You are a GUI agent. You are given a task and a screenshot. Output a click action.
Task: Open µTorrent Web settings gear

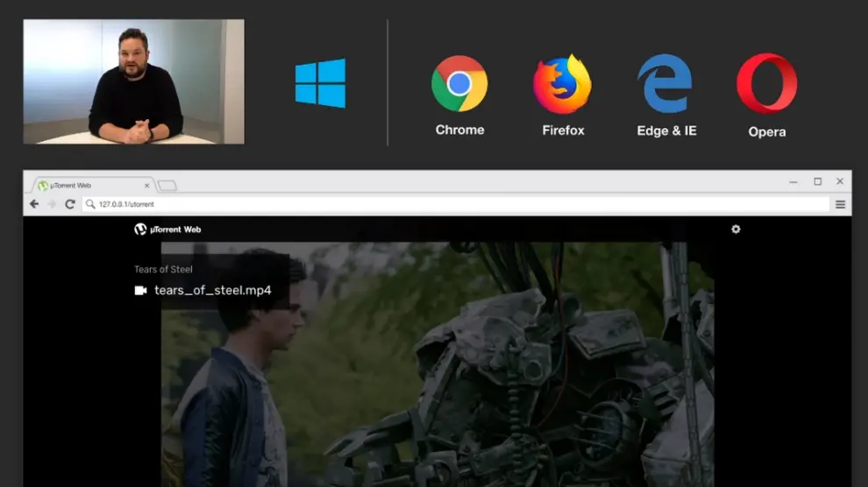tap(736, 229)
